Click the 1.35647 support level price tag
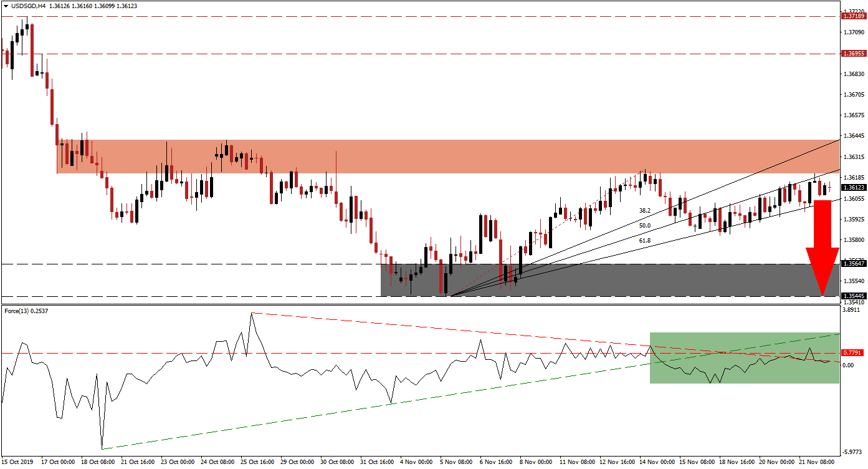Image resolution: width=868 pixels, height=469 pixels. [x=852, y=264]
